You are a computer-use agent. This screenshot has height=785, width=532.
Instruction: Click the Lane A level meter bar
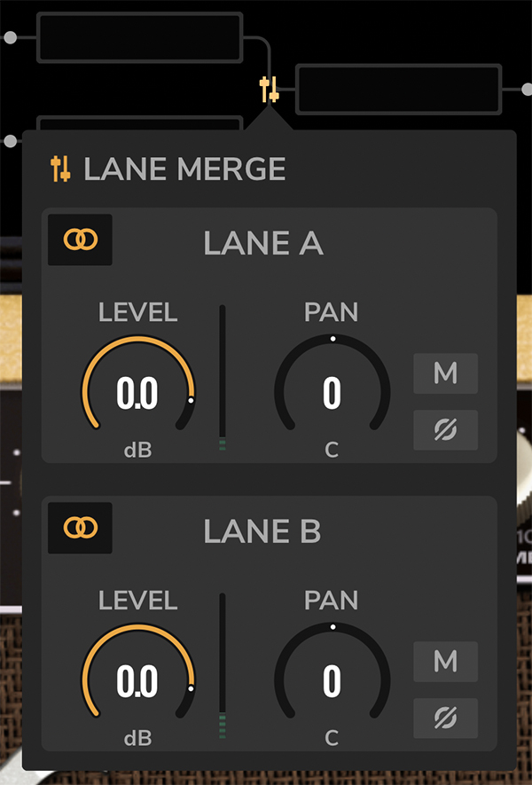coord(223,379)
